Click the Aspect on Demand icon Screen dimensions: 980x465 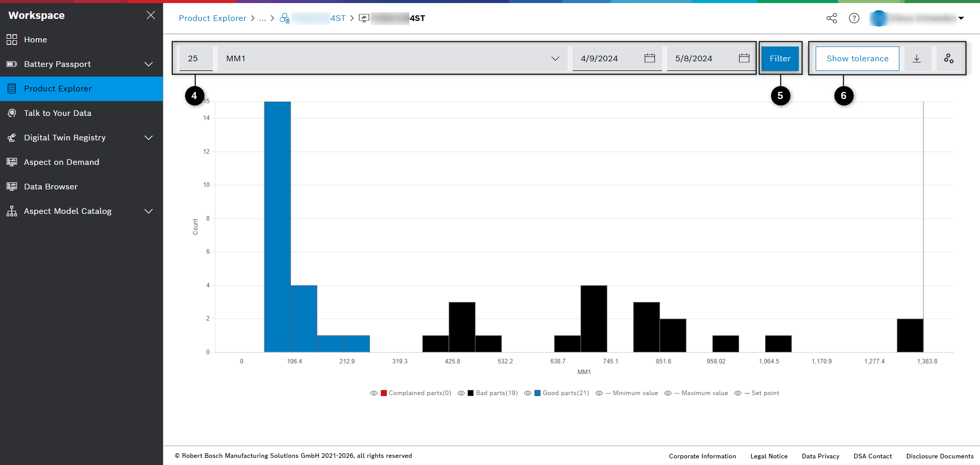pos(12,162)
